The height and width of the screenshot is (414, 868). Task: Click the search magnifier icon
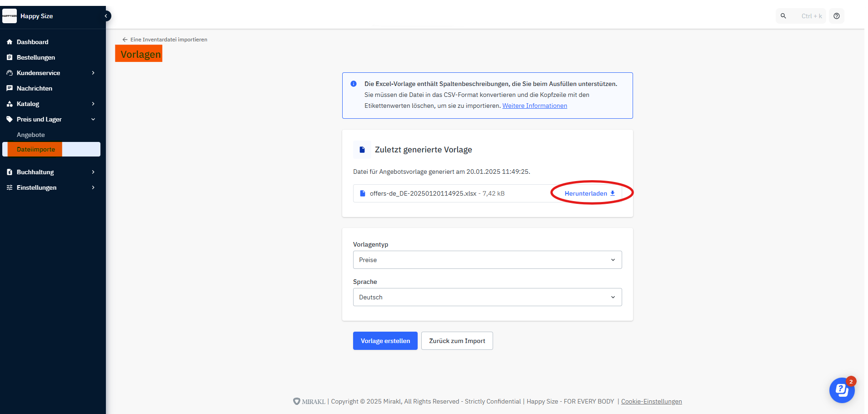tap(783, 16)
